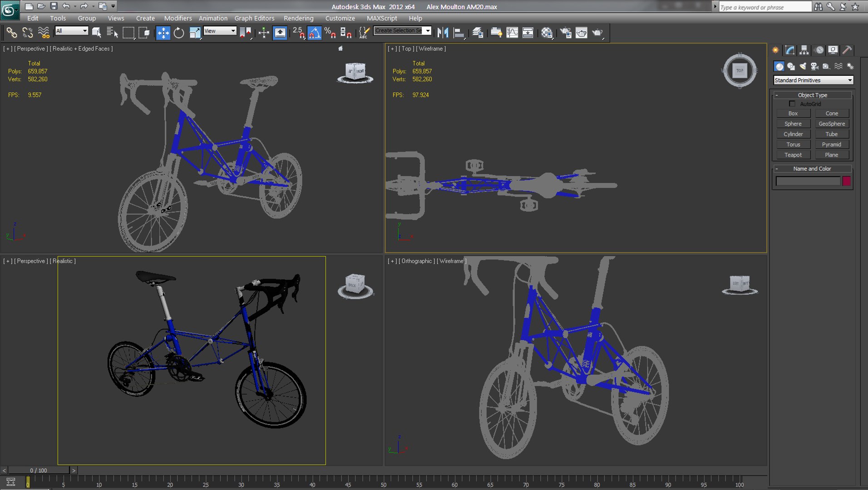Open Standard Primitives category dropdown
Screen dimensions: 868x490
click(813, 80)
